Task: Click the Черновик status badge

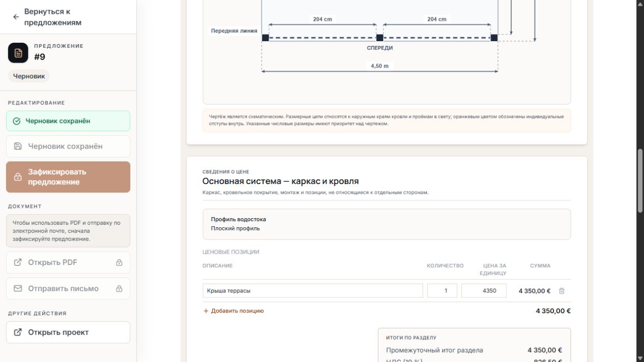Action: coord(29,76)
